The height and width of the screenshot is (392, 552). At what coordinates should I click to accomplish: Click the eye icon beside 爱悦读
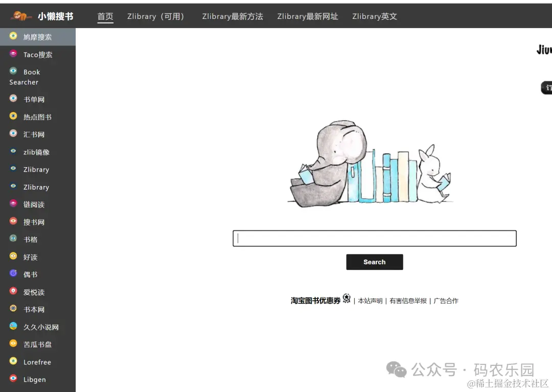pos(13,291)
